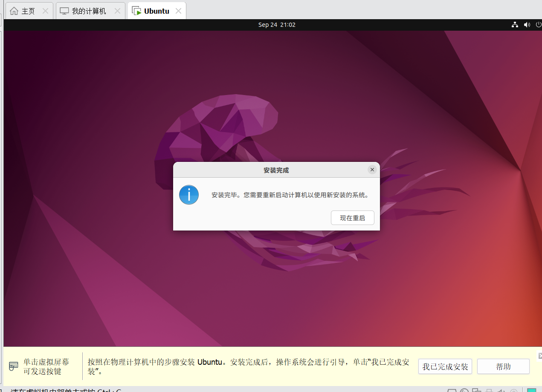Click the 安装完成 dialog title

pyautogui.click(x=276, y=170)
